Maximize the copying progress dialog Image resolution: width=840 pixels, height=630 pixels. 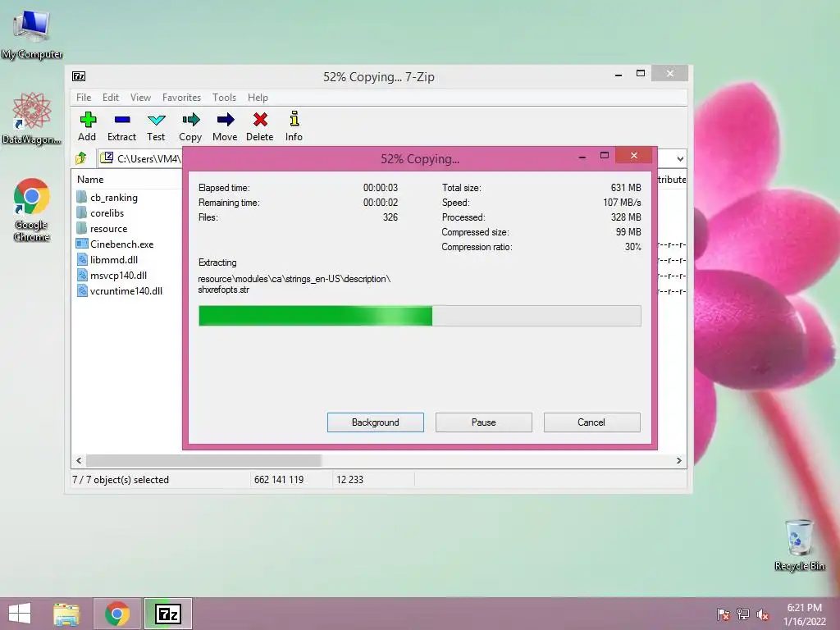pyautogui.click(x=605, y=156)
